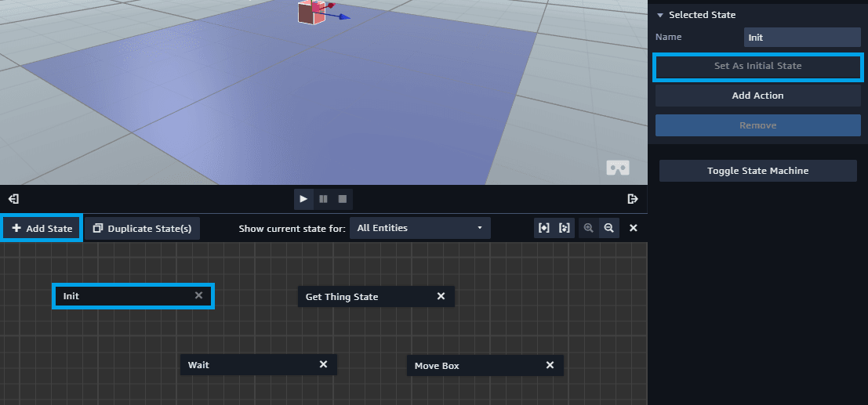
Task: Click the first bracket fit icon
Action: (544, 228)
